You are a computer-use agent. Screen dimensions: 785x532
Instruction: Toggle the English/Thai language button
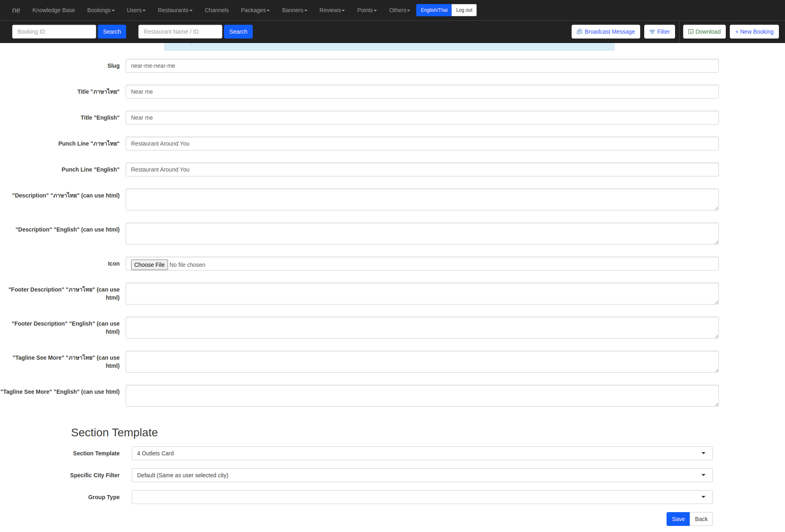(x=434, y=10)
